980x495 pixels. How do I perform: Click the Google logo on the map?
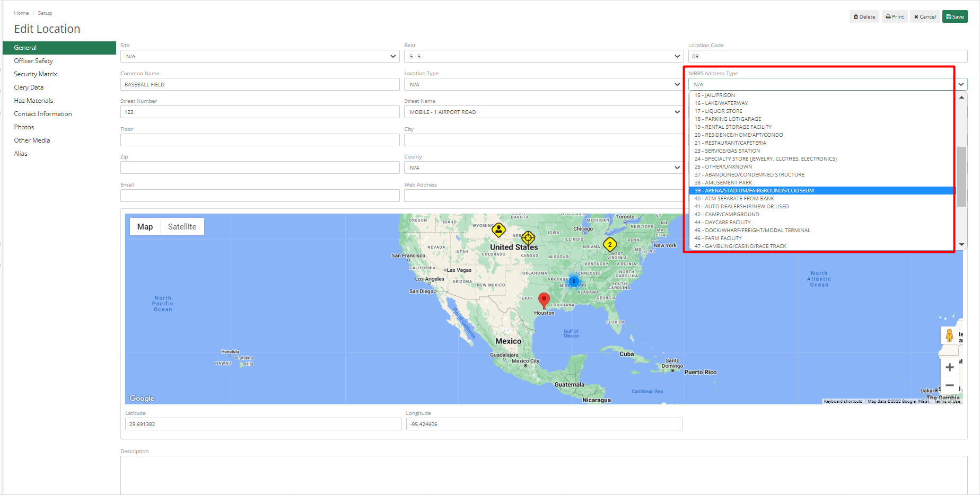pos(141,398)
